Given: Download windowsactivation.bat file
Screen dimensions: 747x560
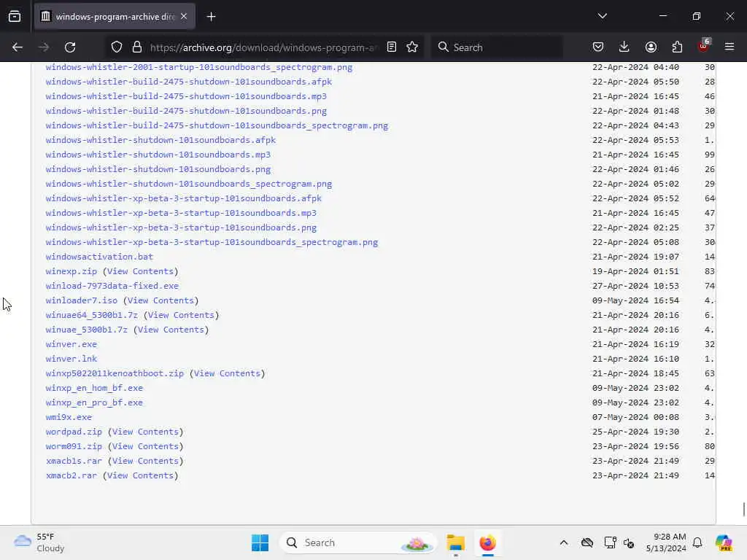Looking at the screenshot, I should (x=99, y=257).
